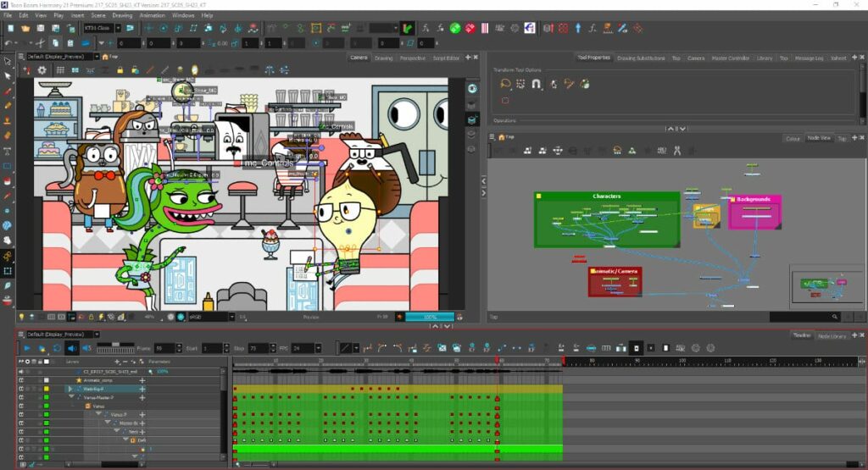Click the green triangle icon in Node View toolbar
The width and height of the screenshot is (868, 470).
(632, 151)
